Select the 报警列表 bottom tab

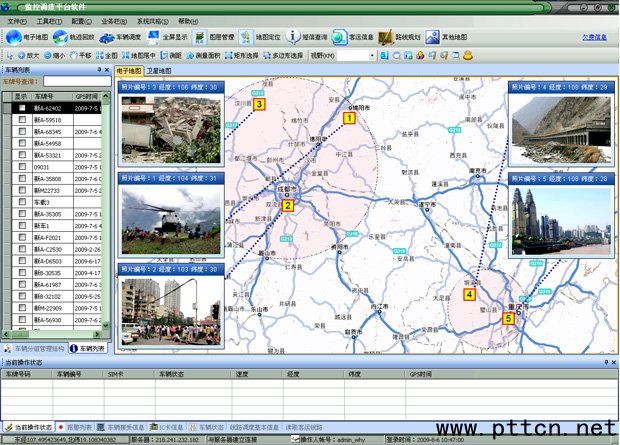click(81, 427)
